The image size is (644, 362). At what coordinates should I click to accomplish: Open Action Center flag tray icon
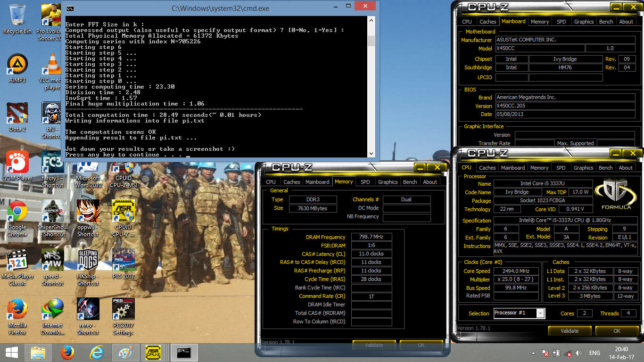pos(545,353)
